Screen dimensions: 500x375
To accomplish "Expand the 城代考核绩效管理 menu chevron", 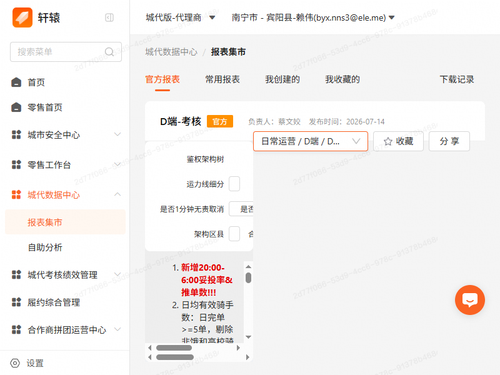I will click(x=117, y=274).
